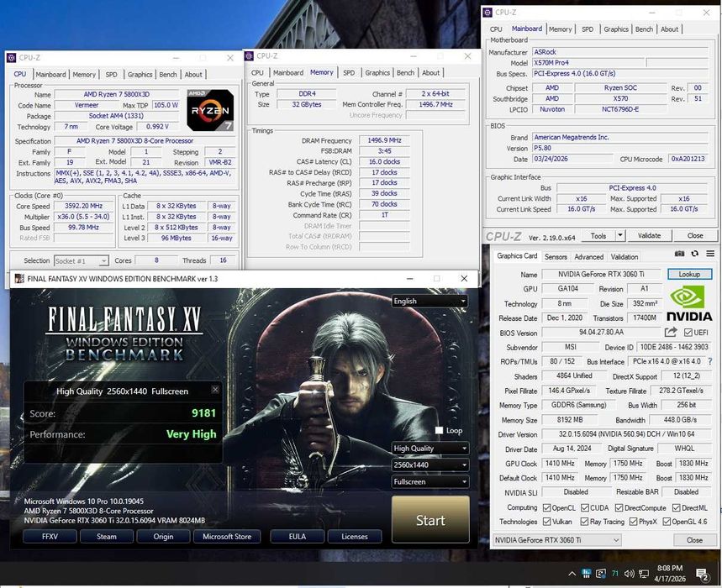This screenshot has height=588, width=722.
Task: Switch to the Advanced tab in GPU-Z
Action: coord(588,257)
